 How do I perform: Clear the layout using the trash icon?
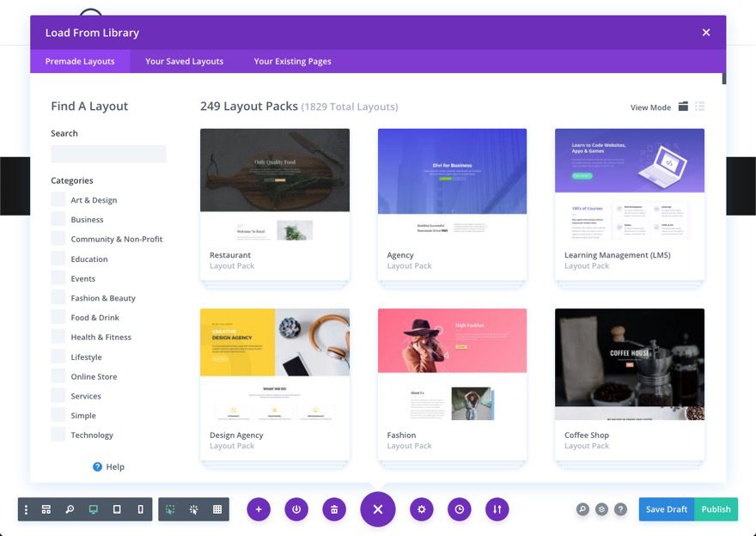click(334, 509)
